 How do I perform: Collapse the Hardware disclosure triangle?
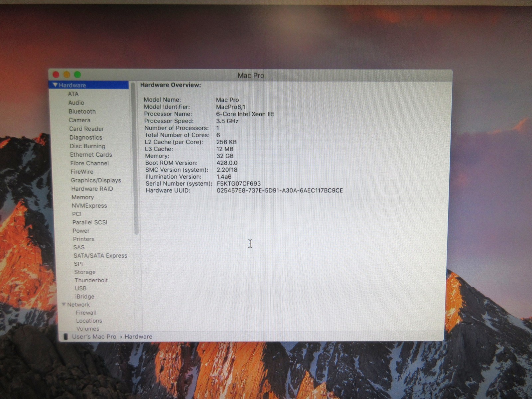click(55, 85)
